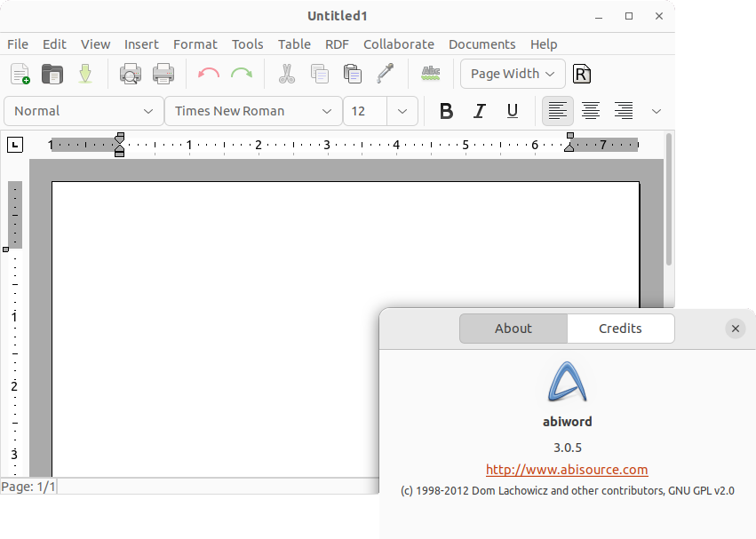Run spell check Abc icon
The height and width of the screenshot is (539, 756).
[x=431, y=74]
